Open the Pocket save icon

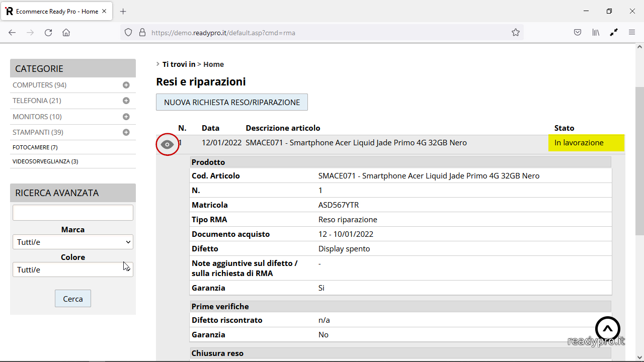pos(578,33)
